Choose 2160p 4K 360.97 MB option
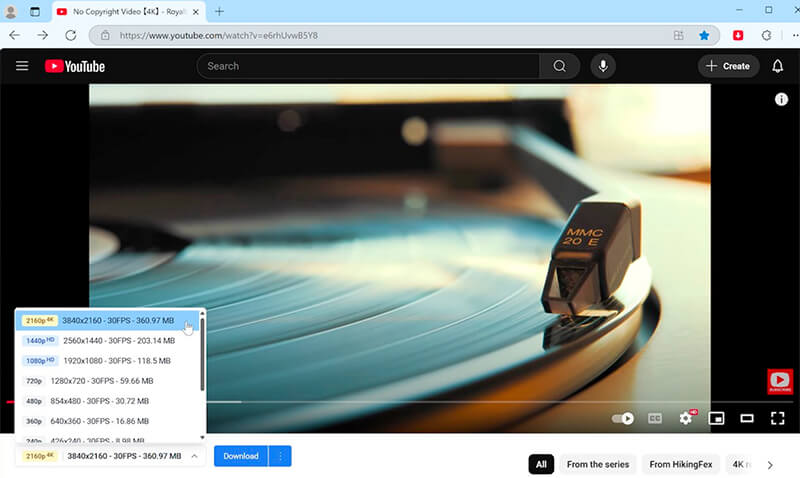This screenshot has width=800, height=478. click(107, 320)
